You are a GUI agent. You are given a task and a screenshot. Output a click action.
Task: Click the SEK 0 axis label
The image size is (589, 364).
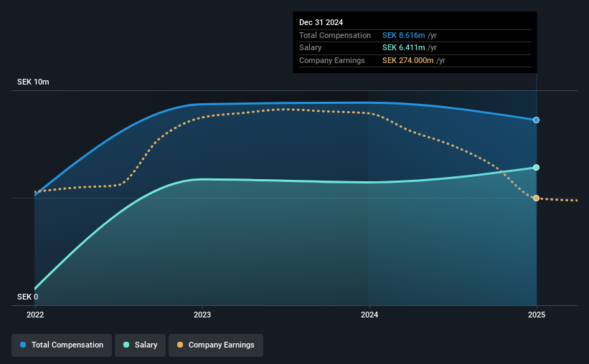(27, 297)
